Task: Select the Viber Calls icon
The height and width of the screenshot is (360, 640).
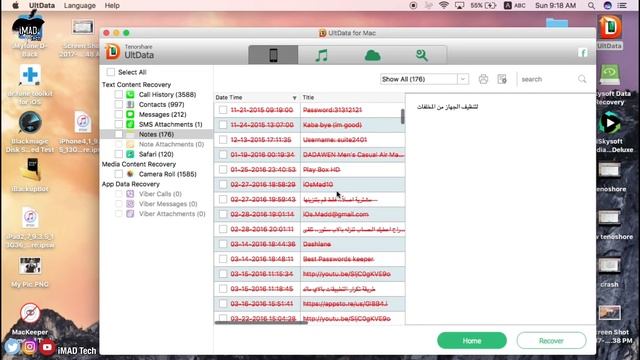Action: click(130, 194)
